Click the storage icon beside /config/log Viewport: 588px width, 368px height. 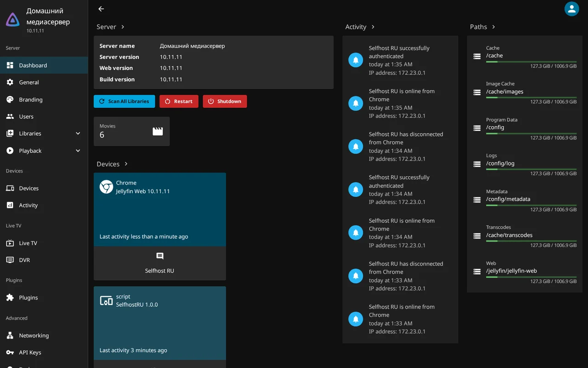click(x=477, y=164)
